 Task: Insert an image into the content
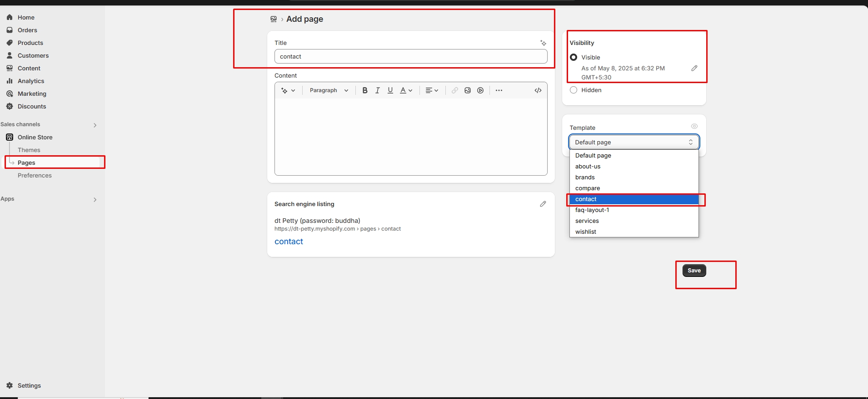tap(468, 90)
